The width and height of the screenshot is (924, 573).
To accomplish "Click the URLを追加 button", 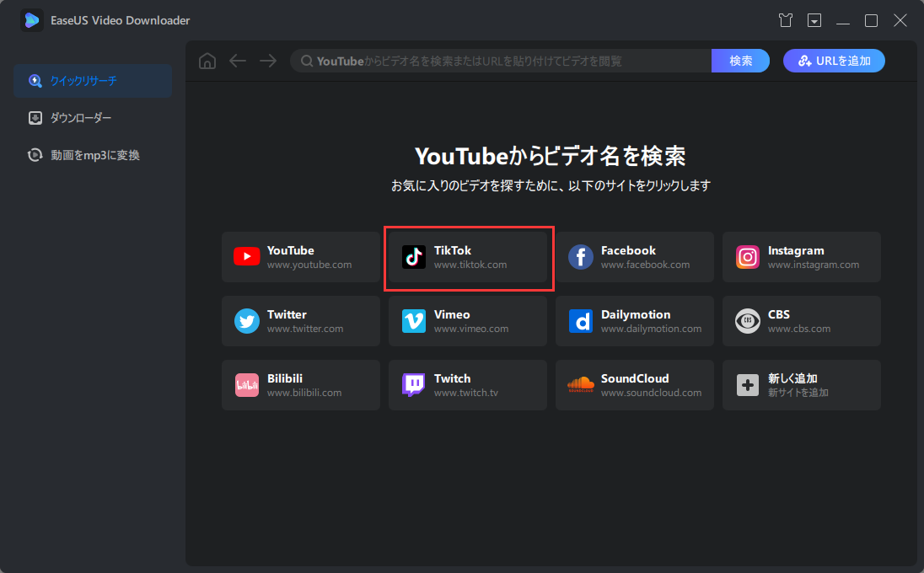I will pyautogui.click(x=834, y=61).
